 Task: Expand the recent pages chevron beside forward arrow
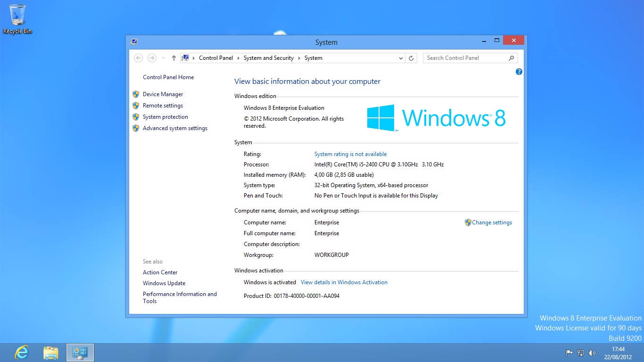tap(163, 58)
